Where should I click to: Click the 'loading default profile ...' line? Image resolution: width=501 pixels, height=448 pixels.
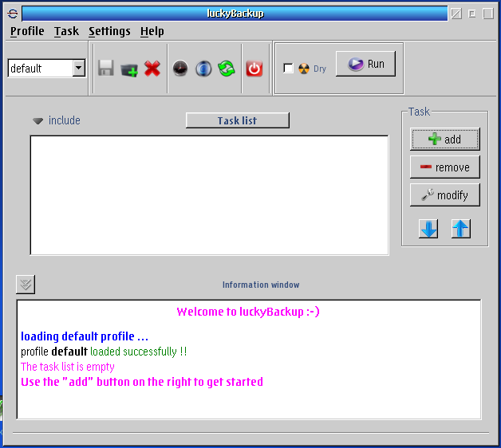pyautogui.click(x=85, y=336)
